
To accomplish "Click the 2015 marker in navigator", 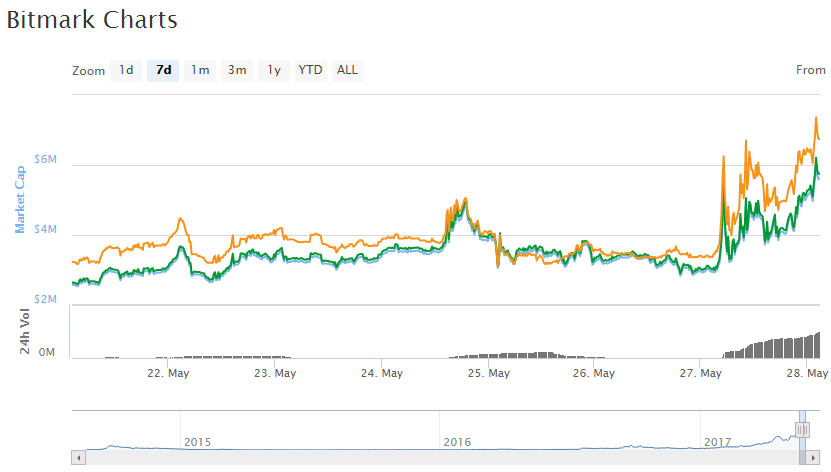I will 197,442.
